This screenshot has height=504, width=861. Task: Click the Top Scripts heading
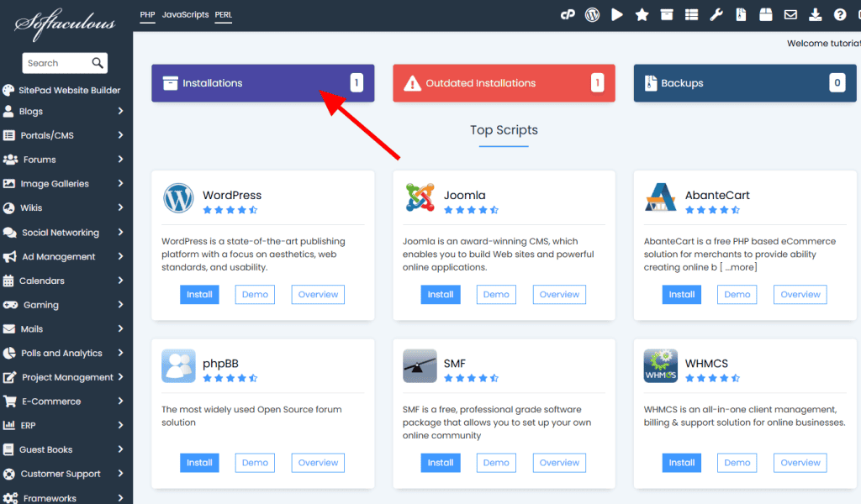(504, 130)
